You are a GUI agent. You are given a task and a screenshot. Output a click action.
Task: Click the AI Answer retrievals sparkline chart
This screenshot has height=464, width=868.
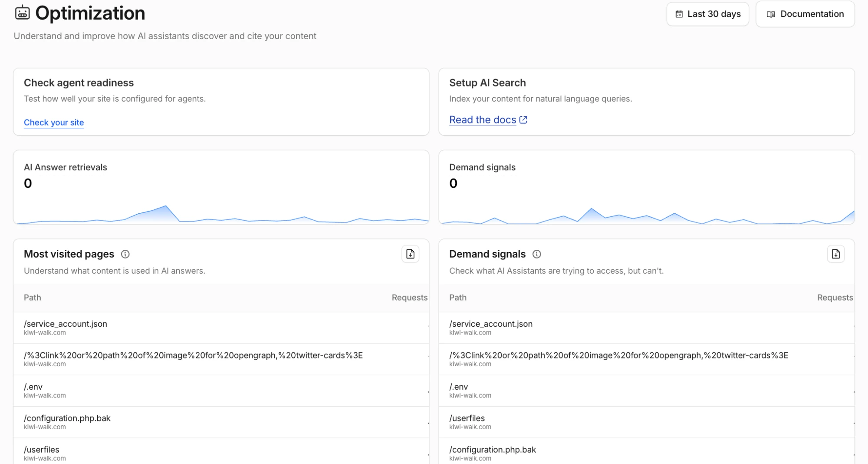tap(221, 214)
